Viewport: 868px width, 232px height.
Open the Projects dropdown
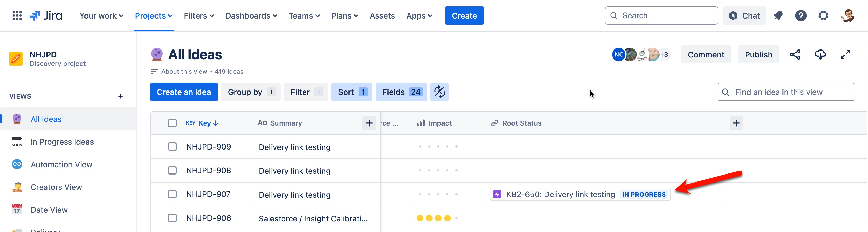(x=153, y=15)
